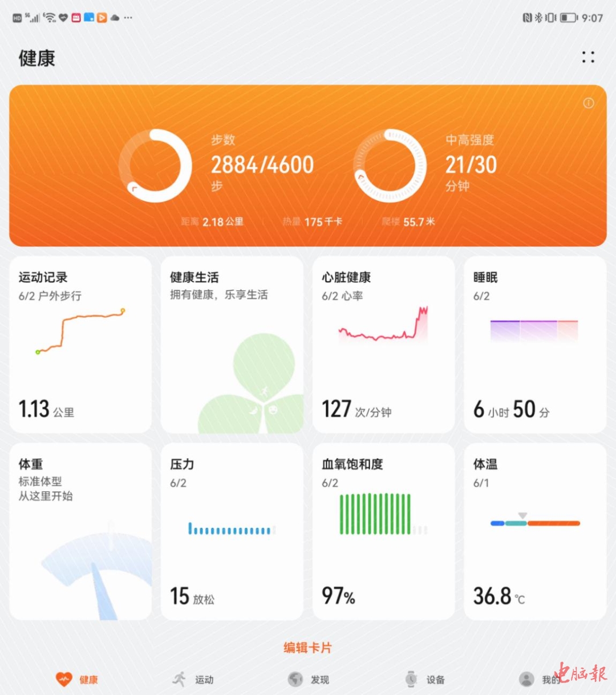Tap the four-dot more options icon
The width and height of the screenshot is (616, 695).
click(588, 57)
